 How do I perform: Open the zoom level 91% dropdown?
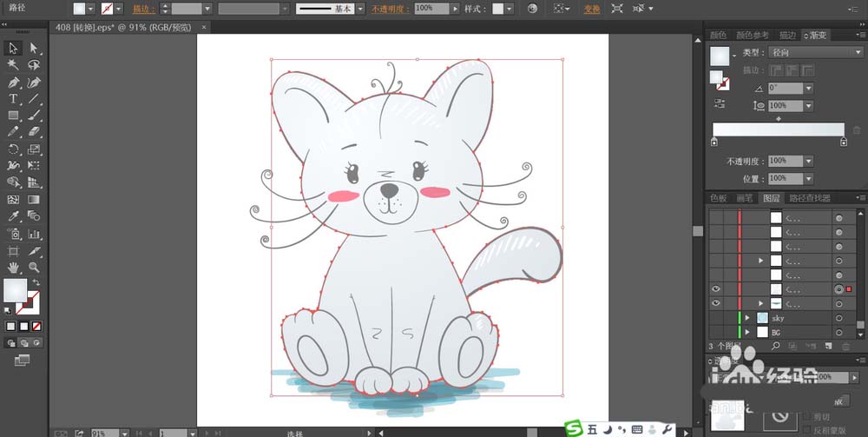[125, 434]
